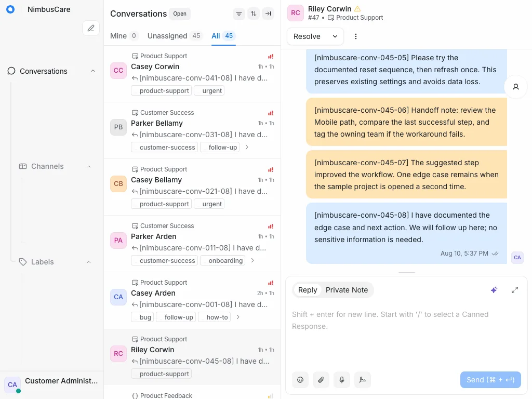Click the AI assist sparkle icon
Viewport: 532px width, 399px height.
click(x=494, y=290)
